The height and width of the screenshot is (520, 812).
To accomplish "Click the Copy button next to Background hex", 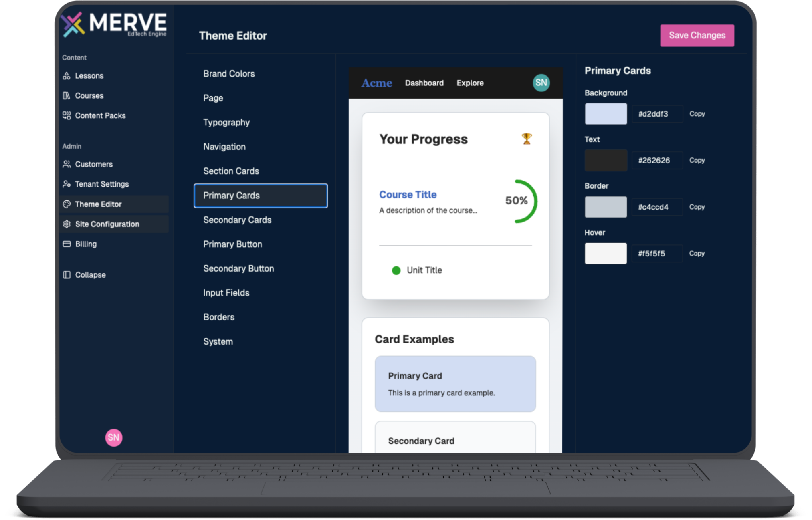I will coord(698,114).
